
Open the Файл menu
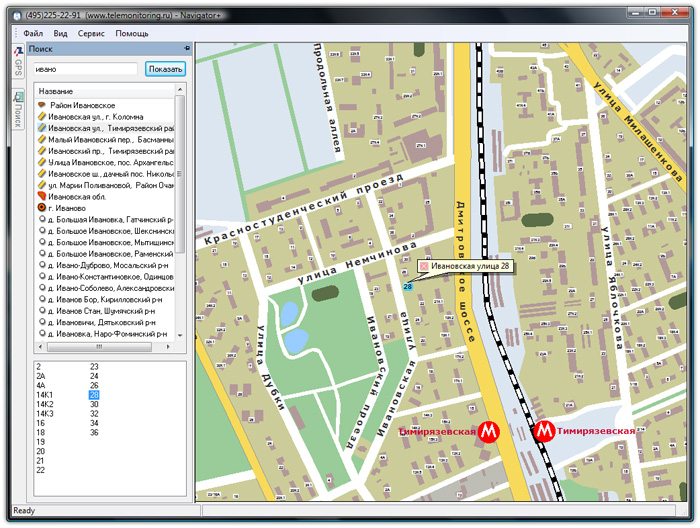click(x=33, y=33)
